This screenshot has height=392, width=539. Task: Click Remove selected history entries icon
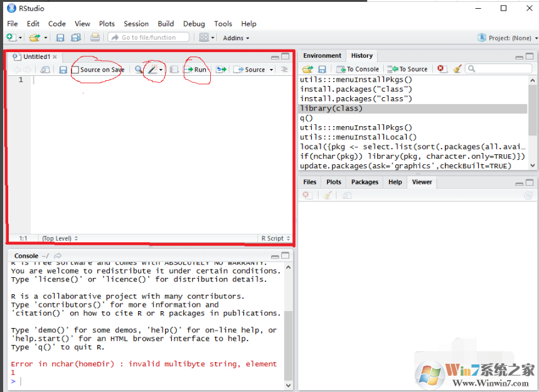[x=442, y=69]
